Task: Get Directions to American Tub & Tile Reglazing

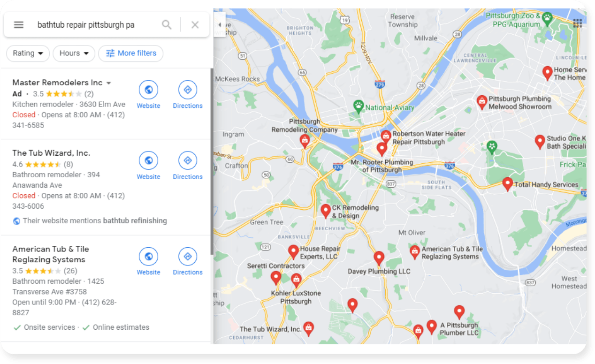Action: 188,261
